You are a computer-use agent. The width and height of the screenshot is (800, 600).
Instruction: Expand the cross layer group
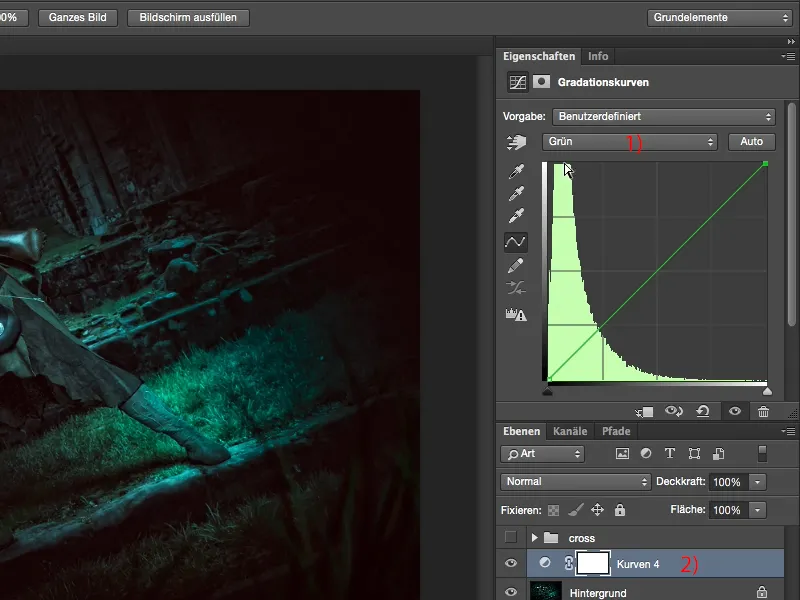pyautogui.click(x=534, y=537)
